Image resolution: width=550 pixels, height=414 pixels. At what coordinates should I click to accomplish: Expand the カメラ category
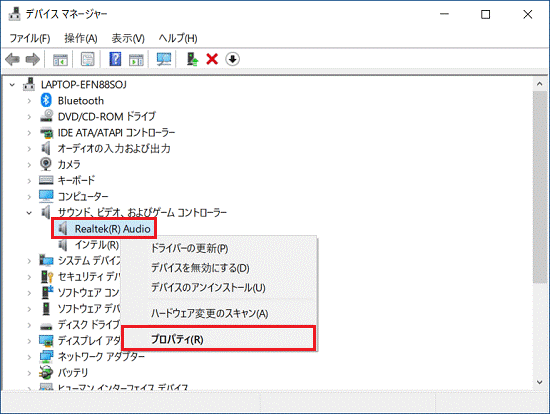click(x=29, y=165)
